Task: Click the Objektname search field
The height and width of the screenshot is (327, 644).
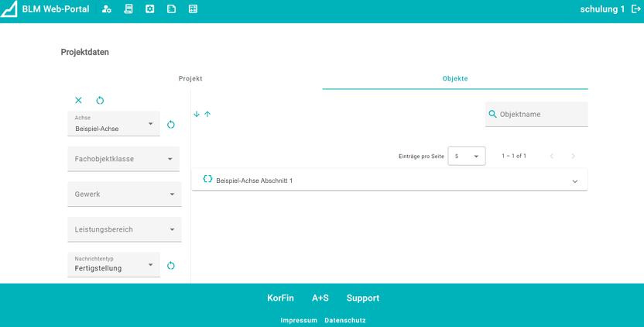Action: point(541,115)
